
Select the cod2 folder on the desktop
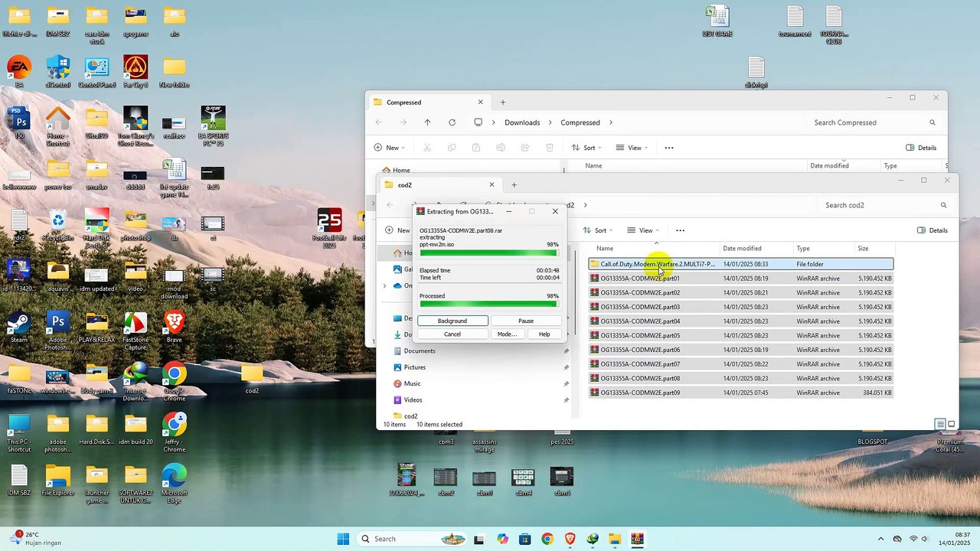[x=252, y=377]
